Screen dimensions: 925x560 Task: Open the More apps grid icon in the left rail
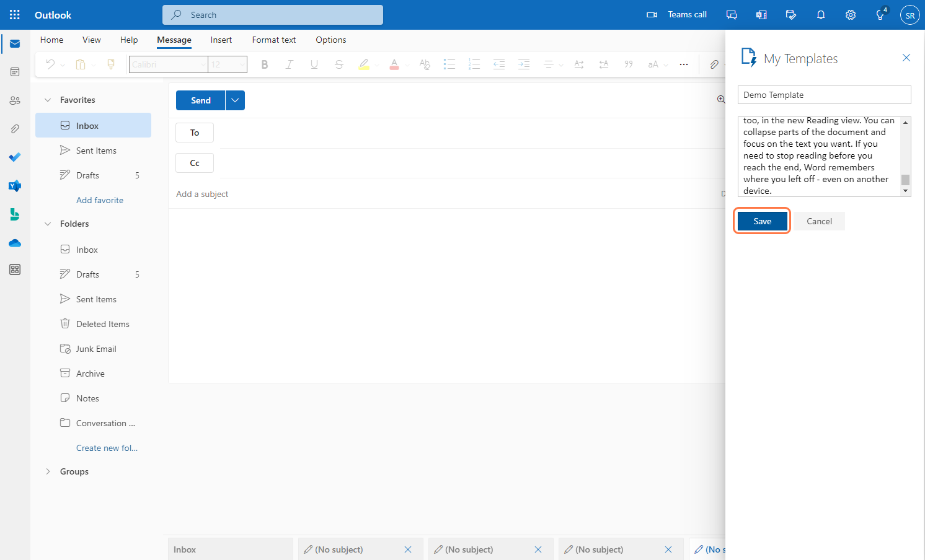pos(15,269)
